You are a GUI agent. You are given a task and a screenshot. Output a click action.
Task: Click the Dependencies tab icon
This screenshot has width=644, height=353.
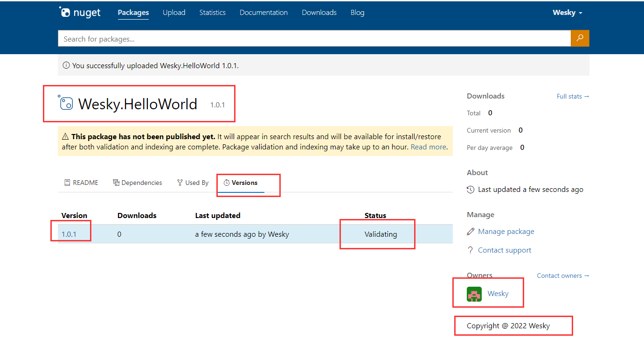pyautogui.click(x=116, y=183)
